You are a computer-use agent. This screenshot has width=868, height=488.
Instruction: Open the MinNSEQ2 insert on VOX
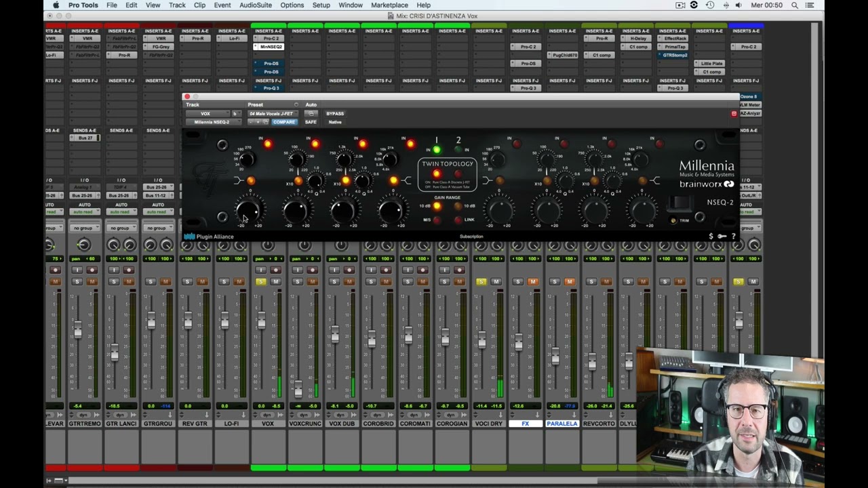269,47
